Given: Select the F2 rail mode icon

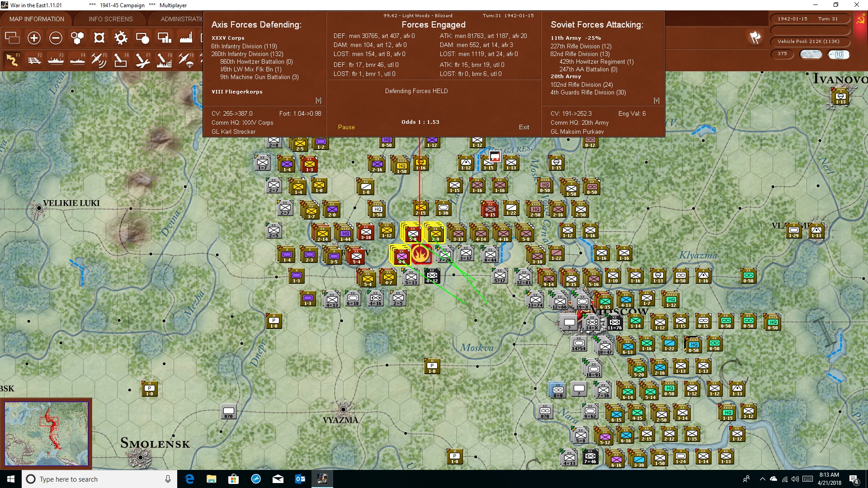Looking at the screenshot, I should [34, 60].
